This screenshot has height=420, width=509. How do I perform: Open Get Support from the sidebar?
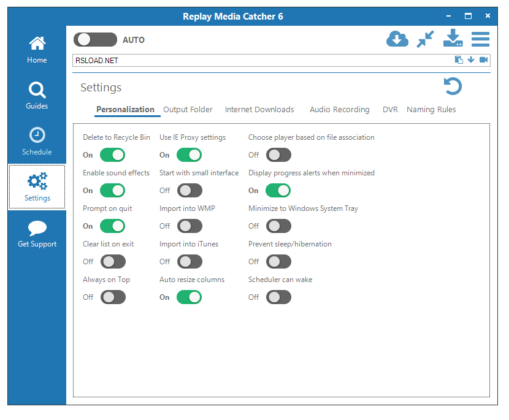pos(37,233)
